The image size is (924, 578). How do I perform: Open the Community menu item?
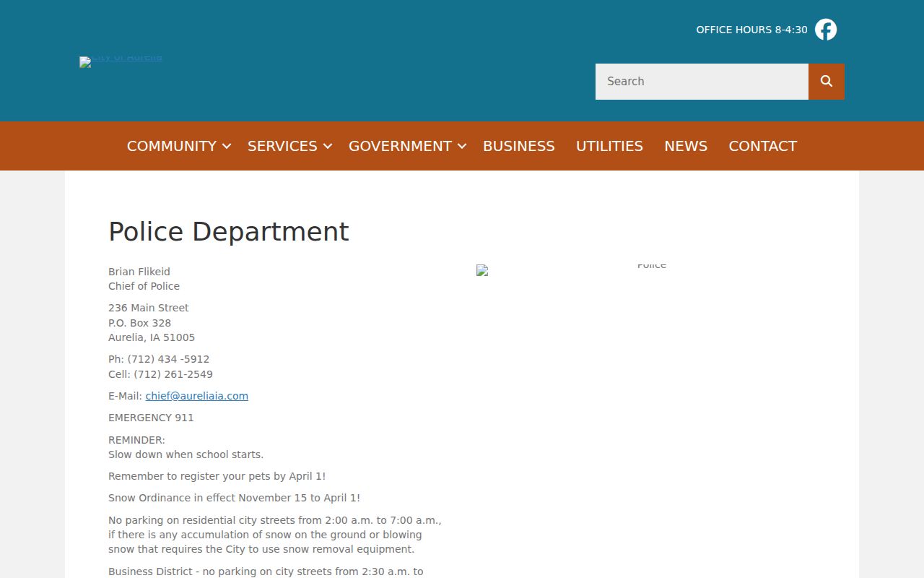click(172, 146)
